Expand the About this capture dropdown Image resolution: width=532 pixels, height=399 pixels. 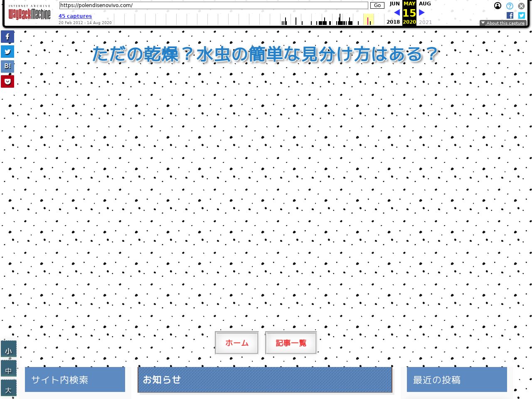coord(503,23)
